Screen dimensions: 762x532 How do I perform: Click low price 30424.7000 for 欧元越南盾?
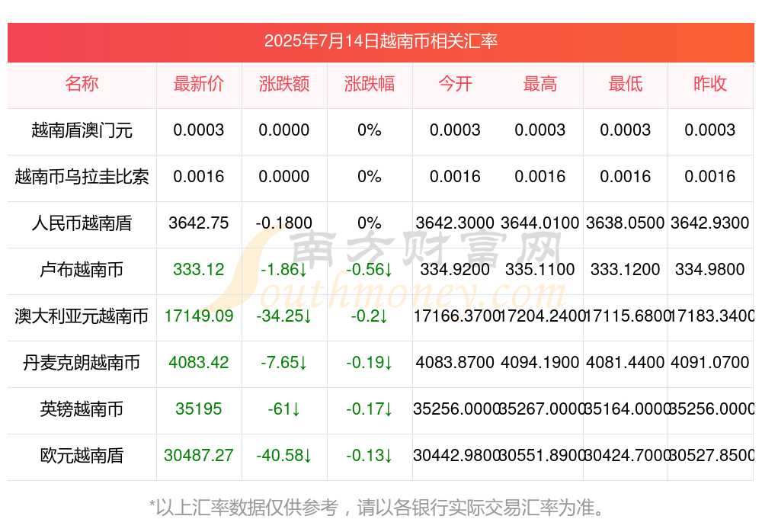pos(626,455)
